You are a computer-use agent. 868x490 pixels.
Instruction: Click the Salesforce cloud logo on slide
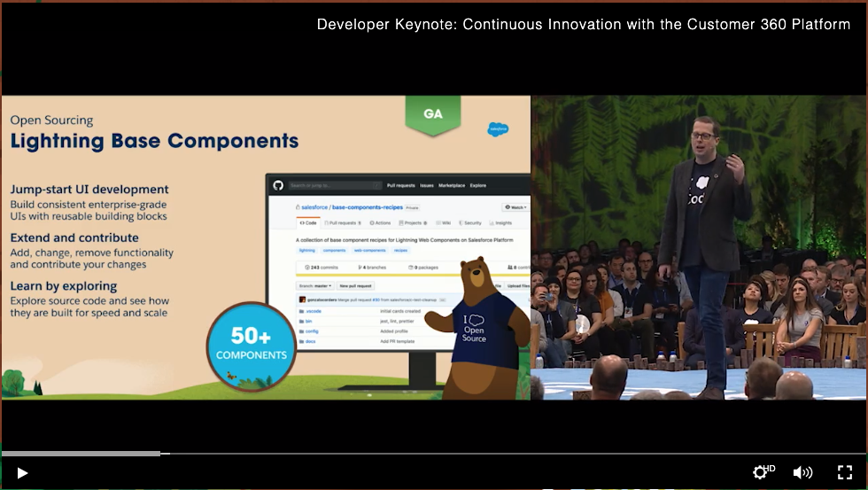[x=498, y=129]
